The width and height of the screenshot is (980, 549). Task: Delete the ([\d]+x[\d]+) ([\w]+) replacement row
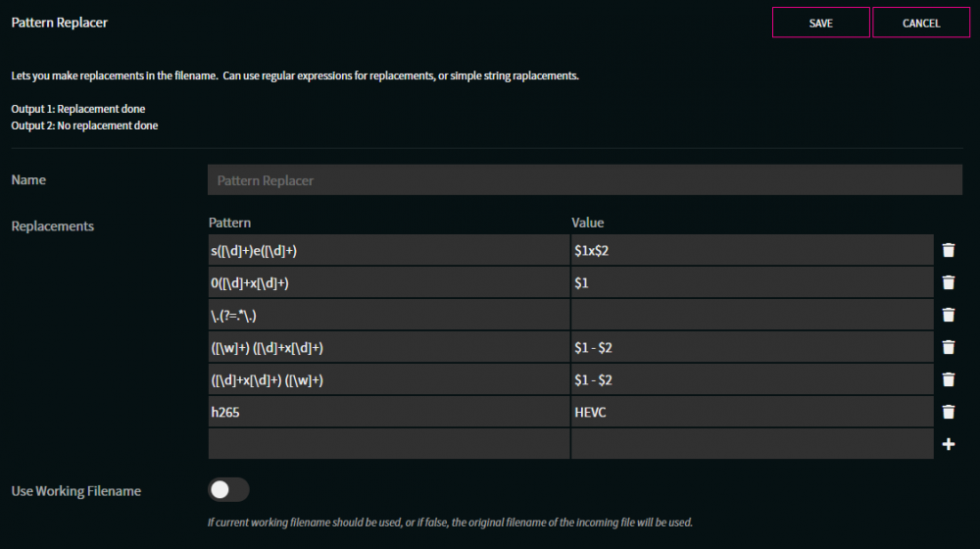[948, 379]
